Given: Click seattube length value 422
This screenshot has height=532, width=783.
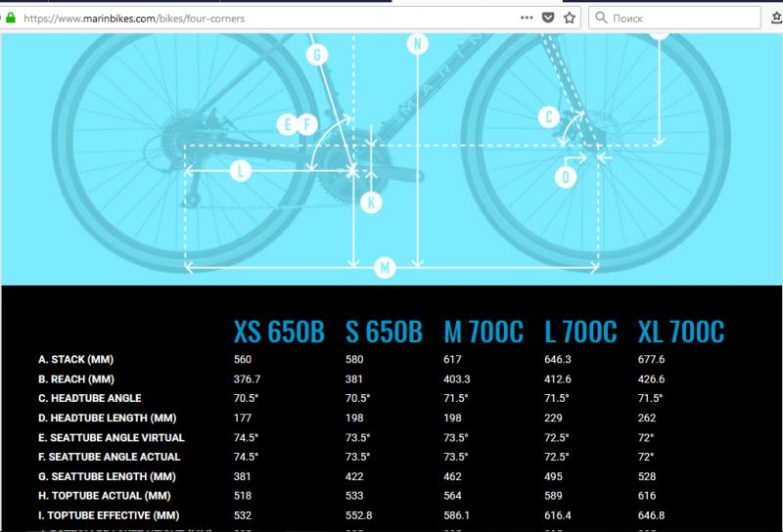Looking at the screenshot, I should 354,476.
